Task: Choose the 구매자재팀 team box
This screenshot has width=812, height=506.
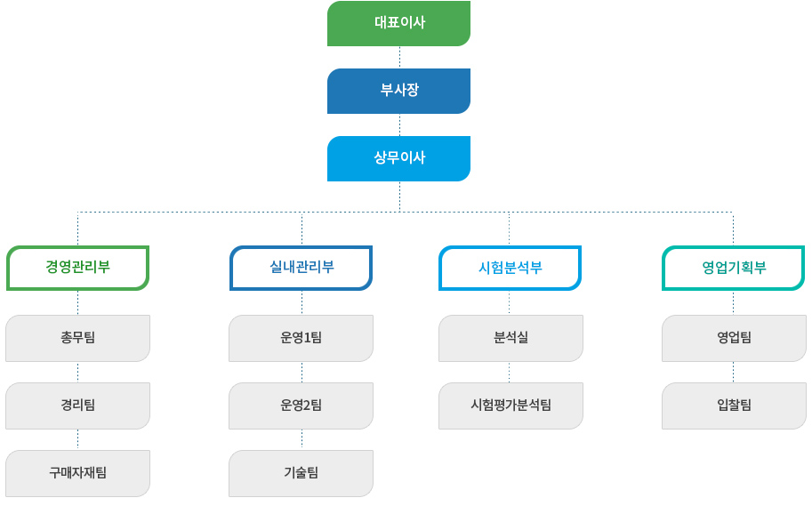Action: (77, 473)
